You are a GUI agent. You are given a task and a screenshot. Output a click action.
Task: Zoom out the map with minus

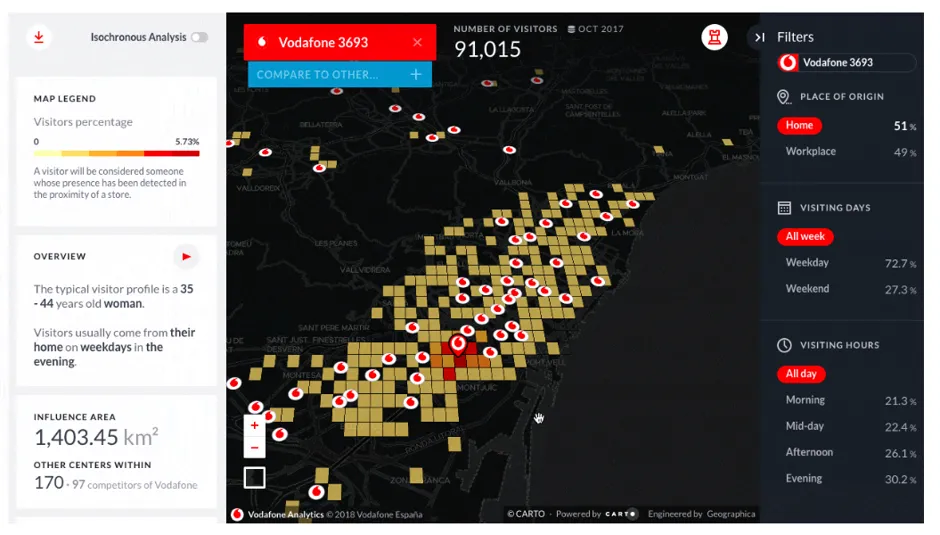254,447
